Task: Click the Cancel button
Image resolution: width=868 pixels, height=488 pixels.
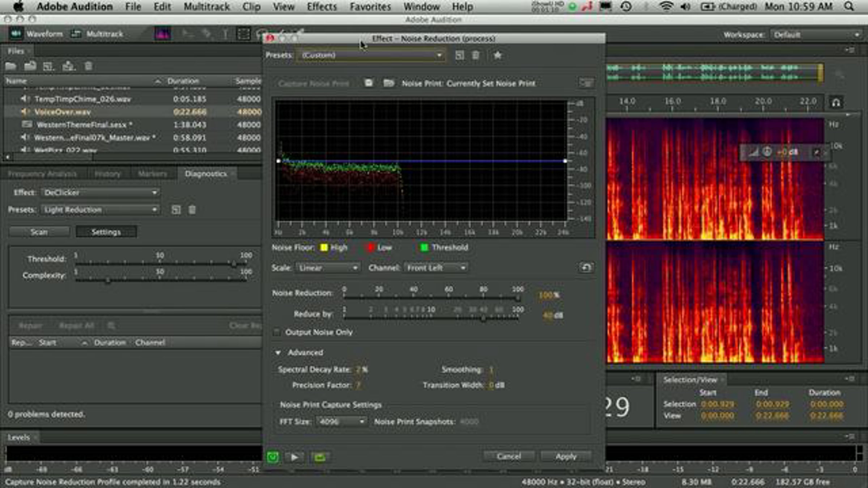Action: 509,457
